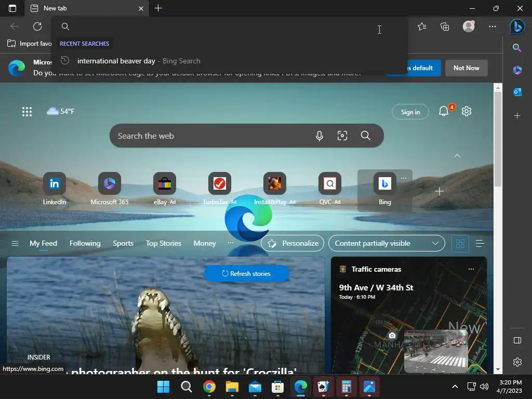532x399 pixels.
Task: Click Import favorites link
Action: point(30,44)
